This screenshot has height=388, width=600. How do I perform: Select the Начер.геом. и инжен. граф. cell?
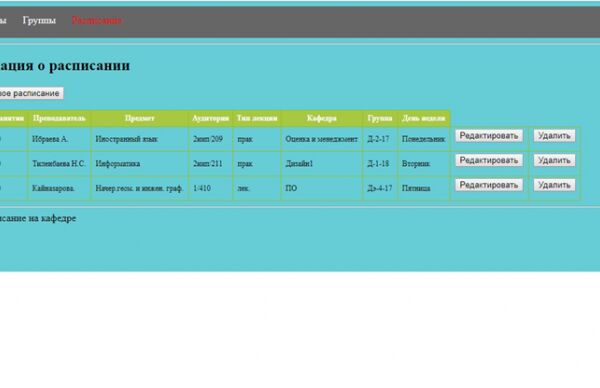140,188
